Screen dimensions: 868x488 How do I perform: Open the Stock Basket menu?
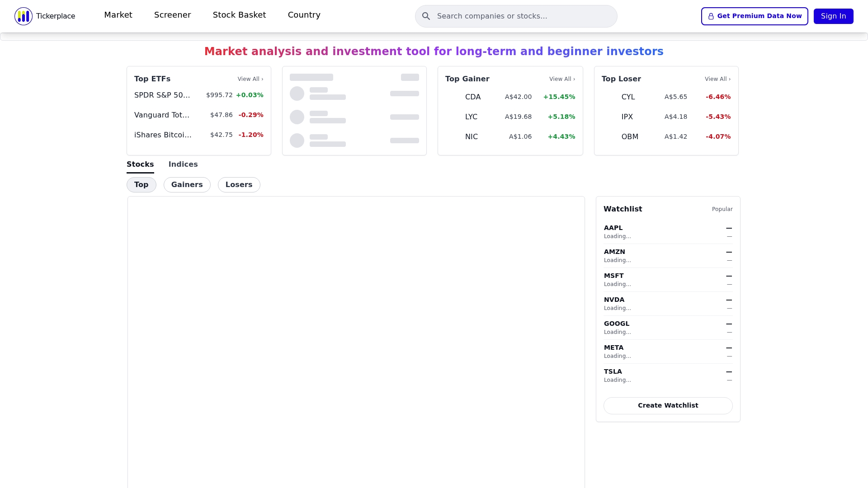(x=239, y=15)
